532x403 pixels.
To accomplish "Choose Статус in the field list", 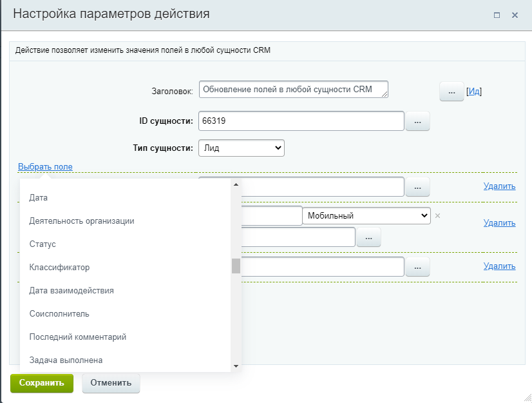I will (43, 244).
